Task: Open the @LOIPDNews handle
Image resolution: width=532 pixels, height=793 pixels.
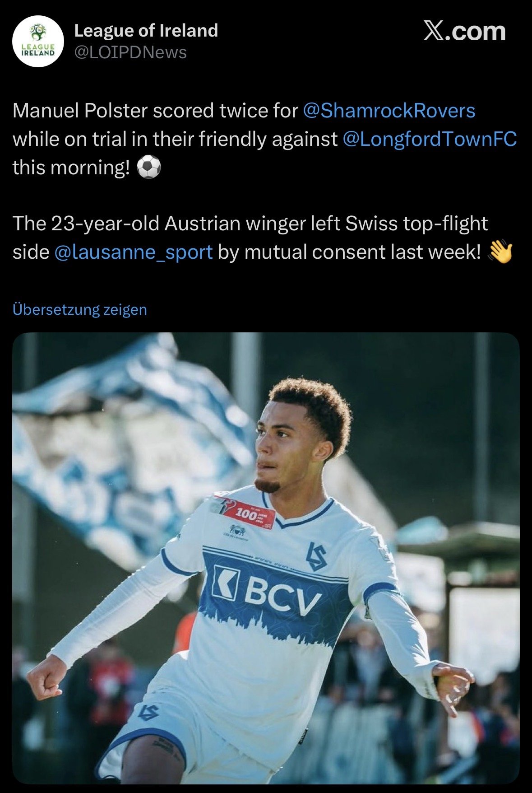Action: 130,52
